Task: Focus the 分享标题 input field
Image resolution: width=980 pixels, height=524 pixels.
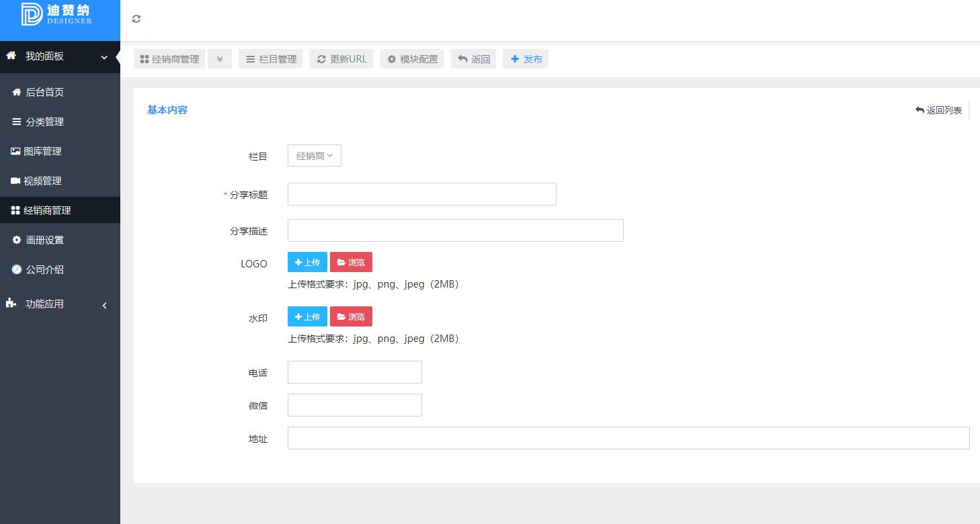Action: [421, 194]
